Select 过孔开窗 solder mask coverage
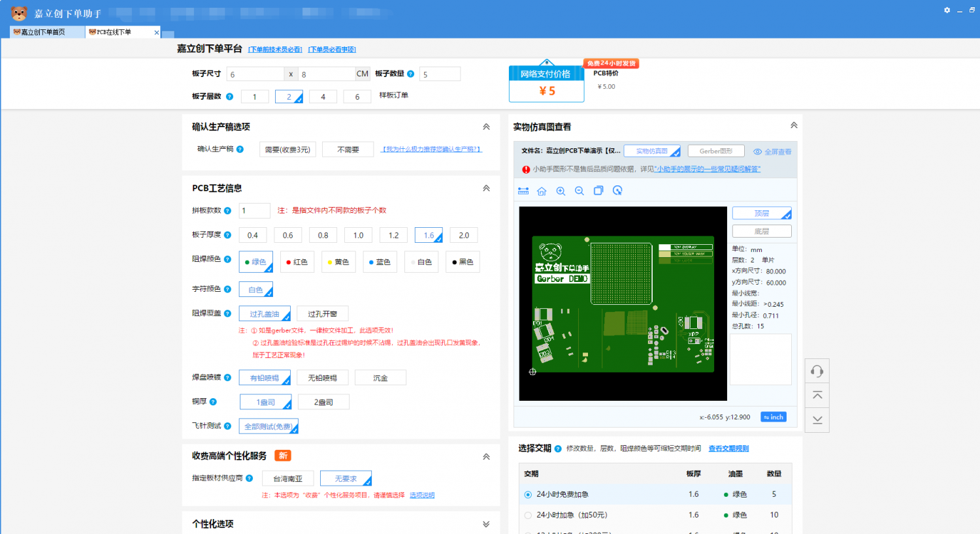Screen dimensions: 980x534 pyautogui.click(x=323, y=314)
